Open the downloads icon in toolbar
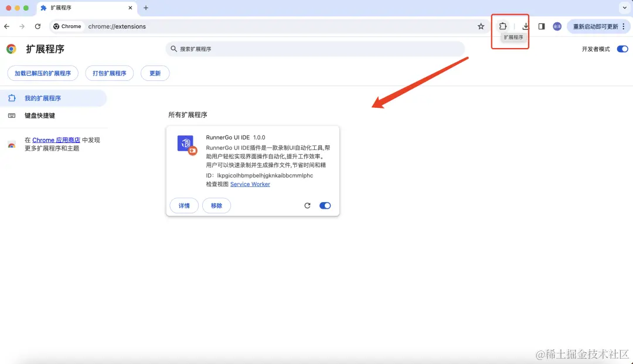This screenshot has height=364, width=633. 525,26
